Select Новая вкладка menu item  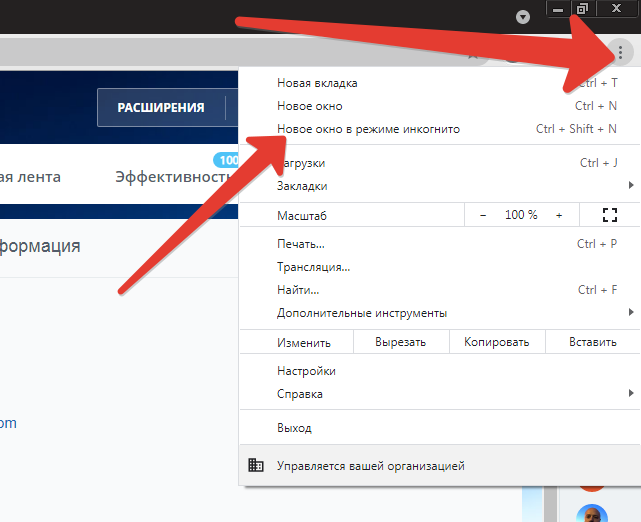pos(317,83)
